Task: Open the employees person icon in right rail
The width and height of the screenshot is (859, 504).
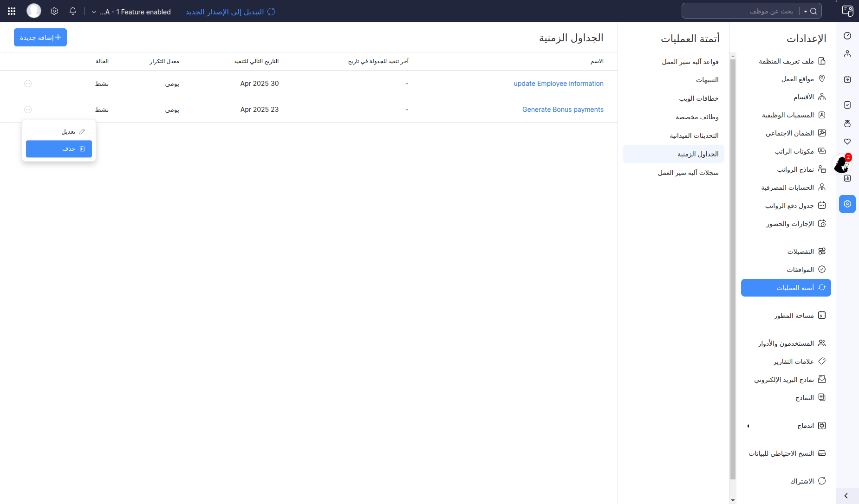Action: coord(847,54)
